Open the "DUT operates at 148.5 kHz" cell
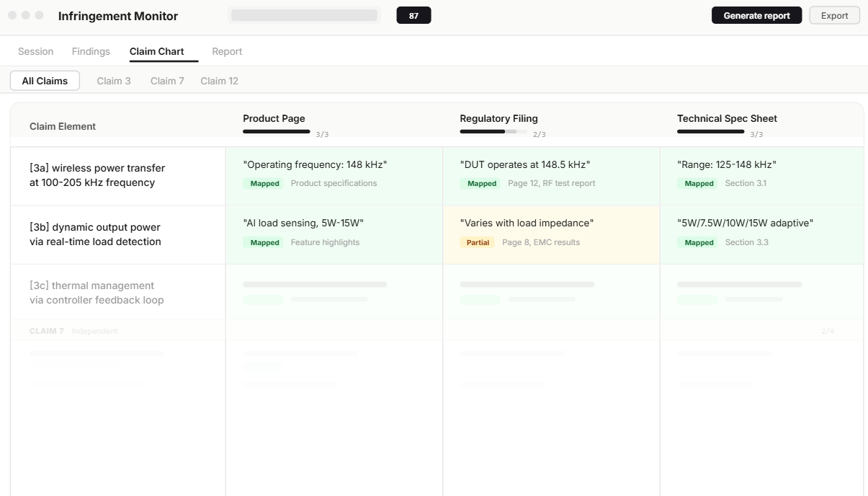The image size is (868, 496). click(x=525, y=165)
